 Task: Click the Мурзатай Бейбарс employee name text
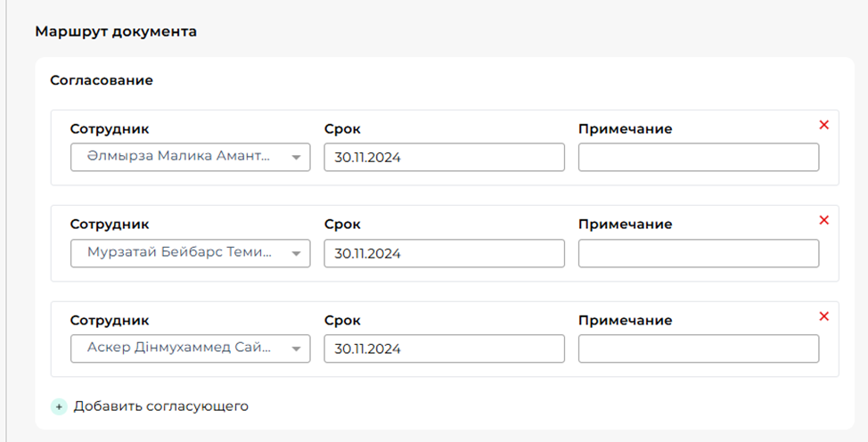178,253
